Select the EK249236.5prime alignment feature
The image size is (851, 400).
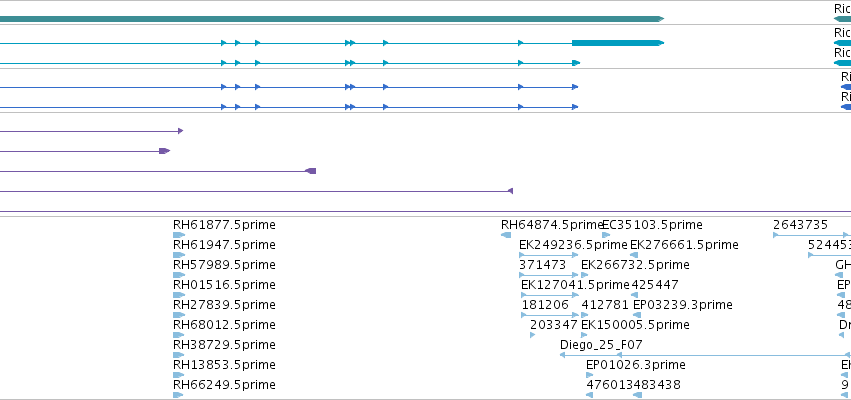point(549,255)
